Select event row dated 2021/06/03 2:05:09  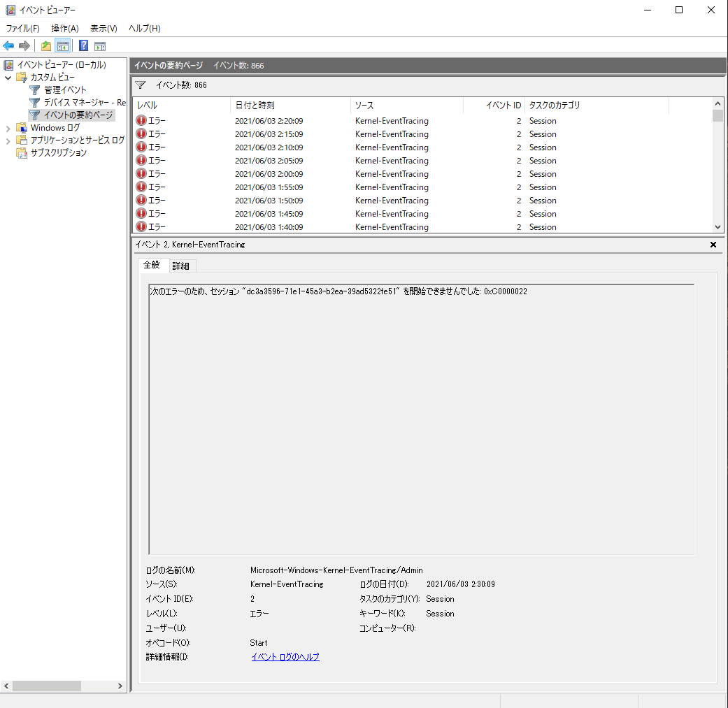(422, 161)
